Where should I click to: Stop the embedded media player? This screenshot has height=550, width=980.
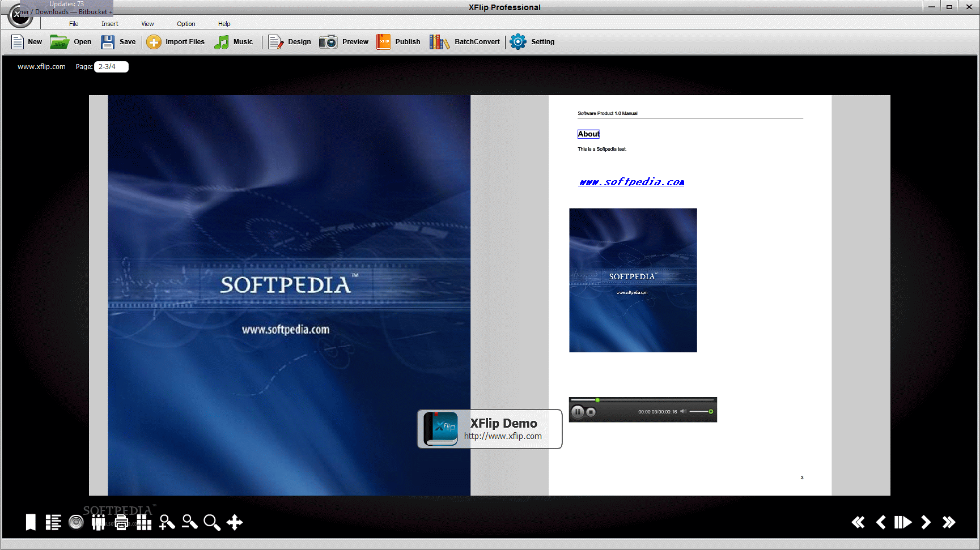click(591, 412)
